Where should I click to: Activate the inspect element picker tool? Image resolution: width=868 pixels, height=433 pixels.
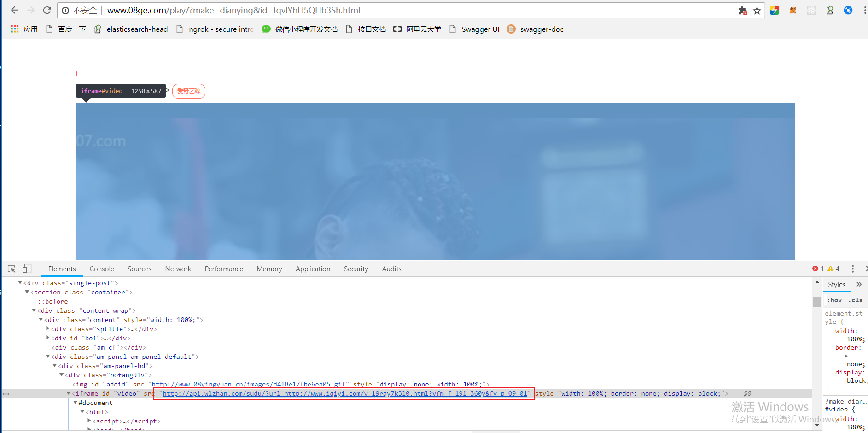12,269
